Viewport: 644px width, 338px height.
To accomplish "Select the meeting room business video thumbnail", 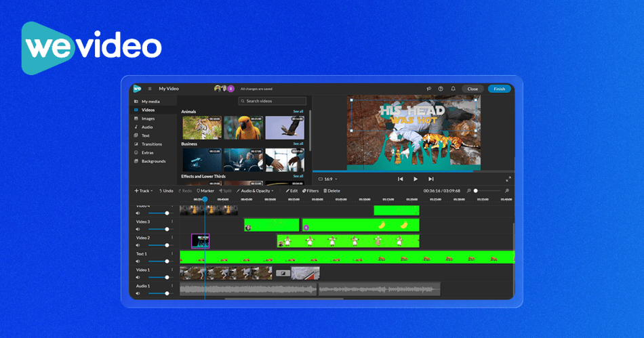I will 243,160.
